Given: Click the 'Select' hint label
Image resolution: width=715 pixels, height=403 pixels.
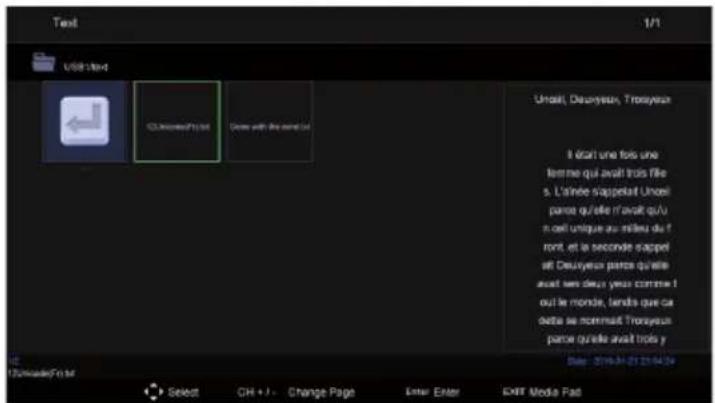Looking at the screenshot, I should point(183,392).
